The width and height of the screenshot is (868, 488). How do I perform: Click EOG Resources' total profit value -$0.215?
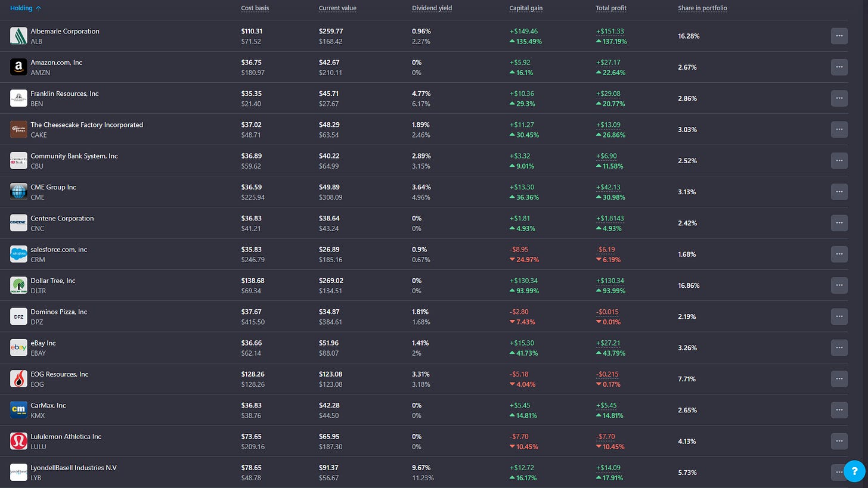608,374
